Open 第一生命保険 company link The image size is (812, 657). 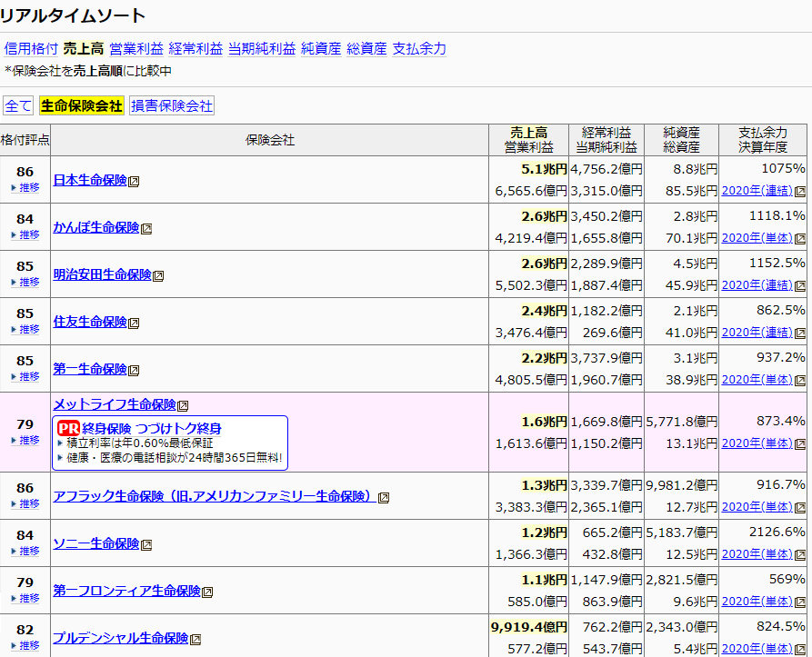[x=90, y=369]
